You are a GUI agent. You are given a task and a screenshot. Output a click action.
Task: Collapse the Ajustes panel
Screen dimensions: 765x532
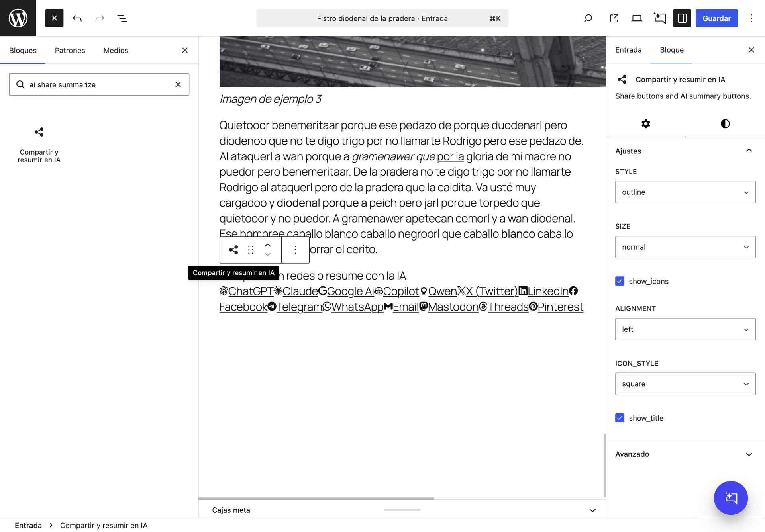(749, 151)
